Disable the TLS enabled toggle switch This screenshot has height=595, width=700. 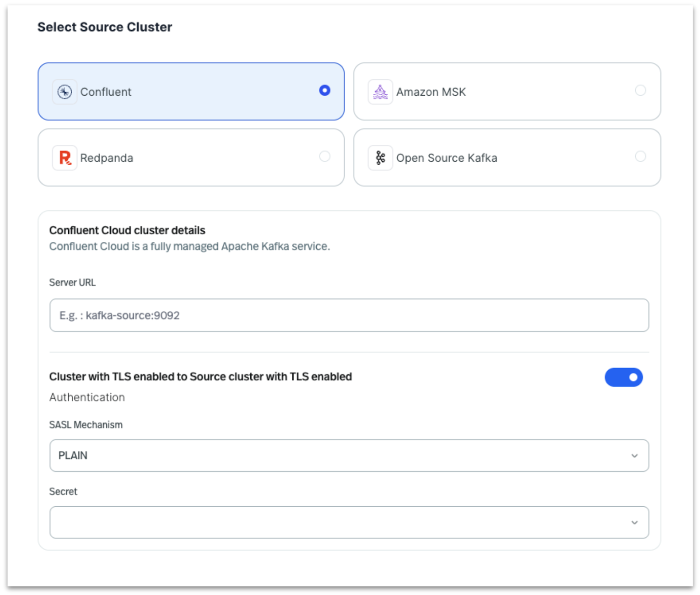point(623,377)
